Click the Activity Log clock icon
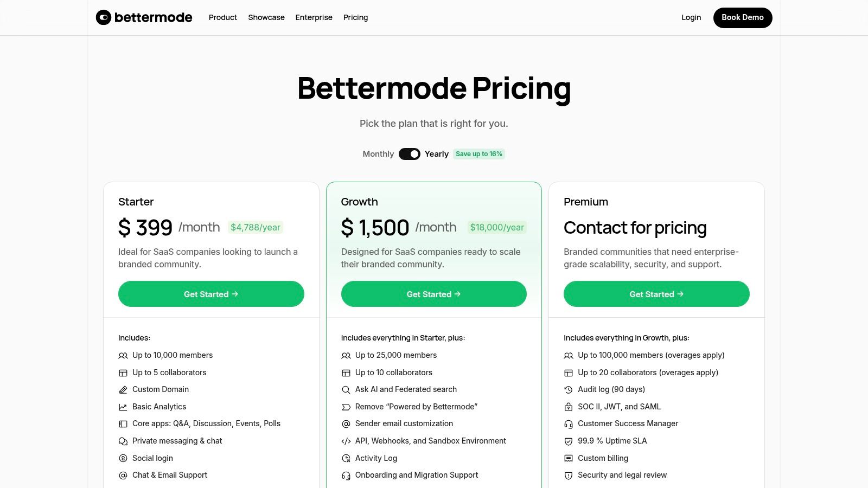868x488 pixels. 346,458
